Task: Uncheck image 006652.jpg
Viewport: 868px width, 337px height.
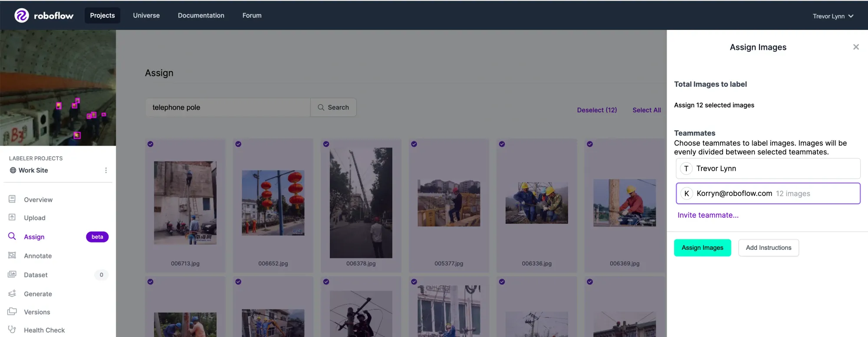Action: tap(238, 144)
